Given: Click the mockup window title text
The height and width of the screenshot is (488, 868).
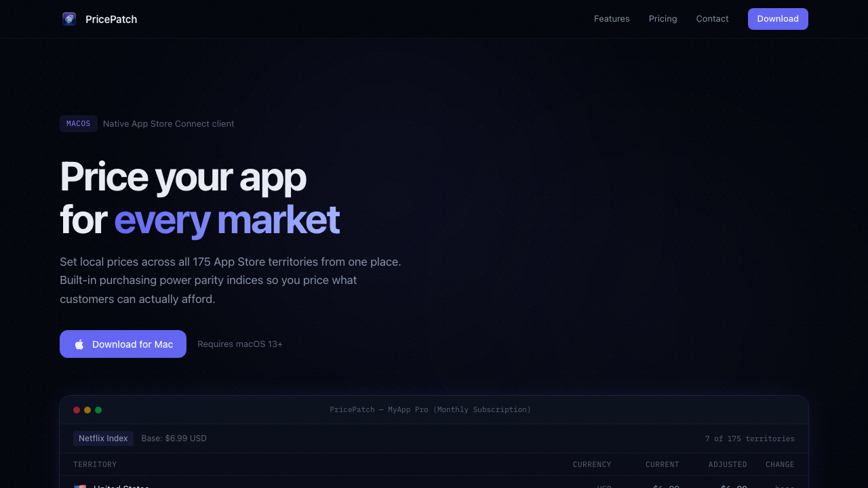Looking at the screenshot, I should (x=431, y=410).
